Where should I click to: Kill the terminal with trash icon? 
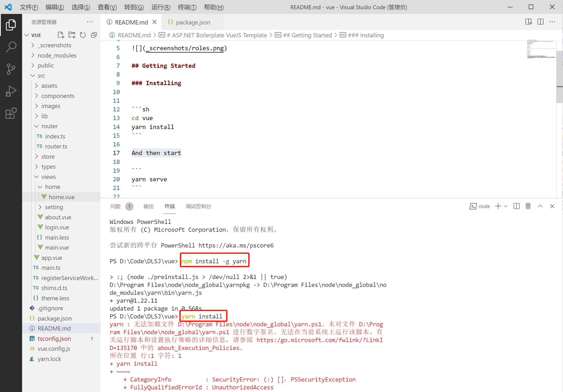tap(528, 206)
